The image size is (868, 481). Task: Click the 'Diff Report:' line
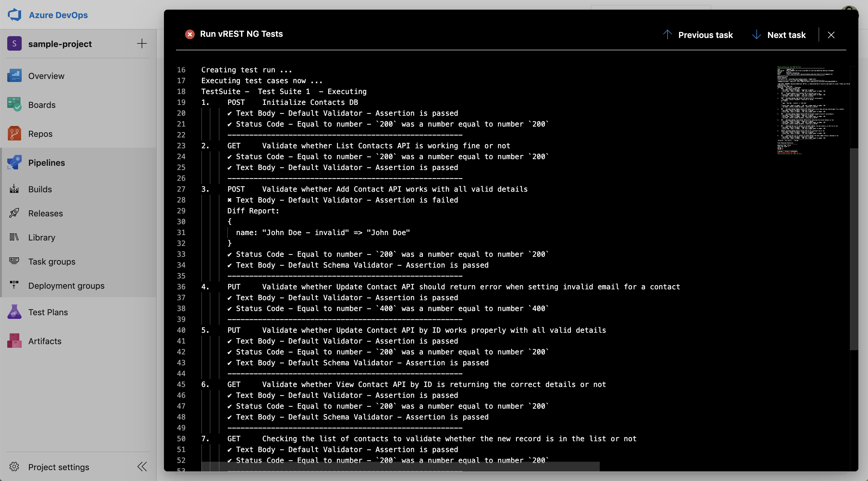pos(253,211)
